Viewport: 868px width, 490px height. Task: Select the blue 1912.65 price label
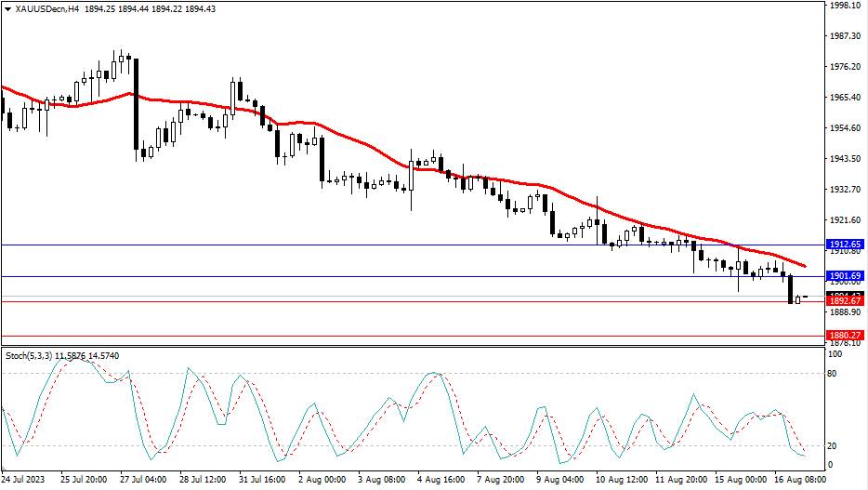845,245
